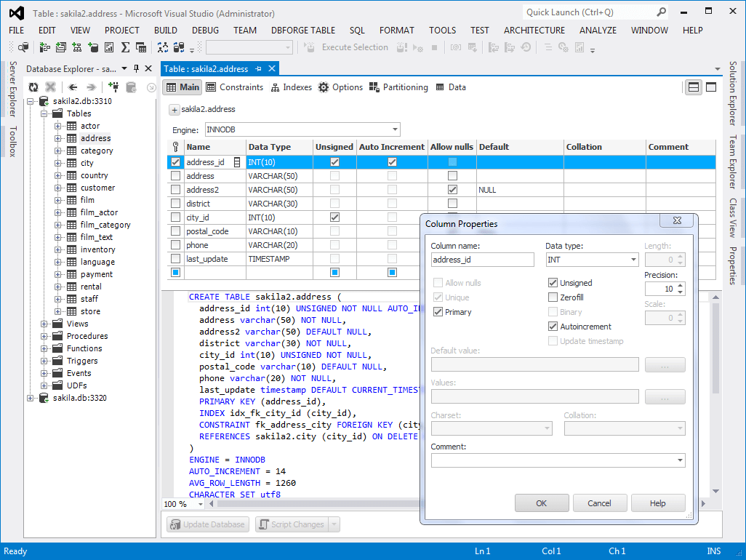Screen dimensions: 746x560
Task: Click the Schema Comparison toolbar icon
Action: pyautogui.click(x=163, y=47)
